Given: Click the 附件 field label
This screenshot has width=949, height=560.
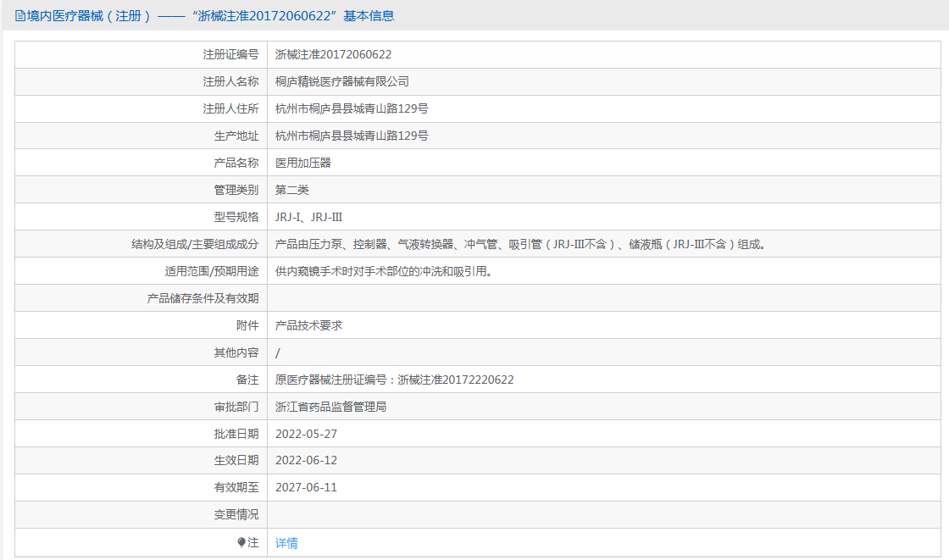Looking at the screenshot, I should [247, 325].
